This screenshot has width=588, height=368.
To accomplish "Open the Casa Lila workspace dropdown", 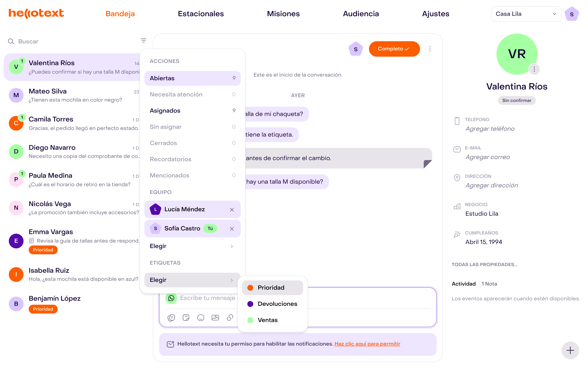I will (x=526, y=14).
